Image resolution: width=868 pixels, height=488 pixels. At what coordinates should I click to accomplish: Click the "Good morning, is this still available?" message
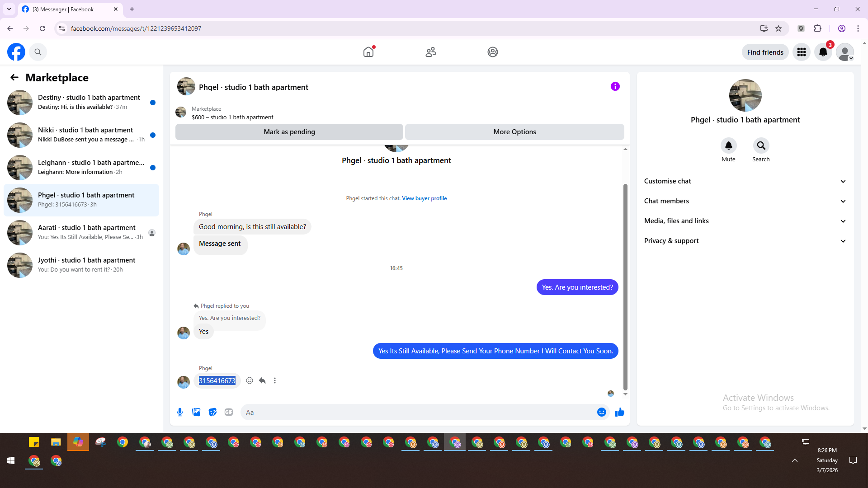coord(252,227)
